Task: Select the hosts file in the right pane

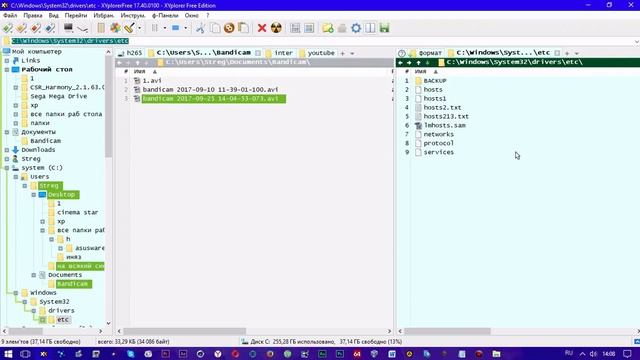Action: 433,89
